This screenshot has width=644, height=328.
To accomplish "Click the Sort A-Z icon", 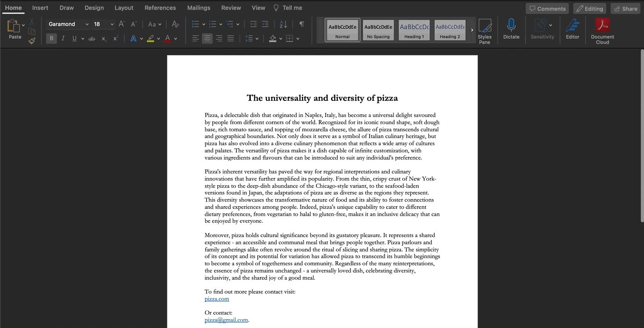I will [283, 24].
